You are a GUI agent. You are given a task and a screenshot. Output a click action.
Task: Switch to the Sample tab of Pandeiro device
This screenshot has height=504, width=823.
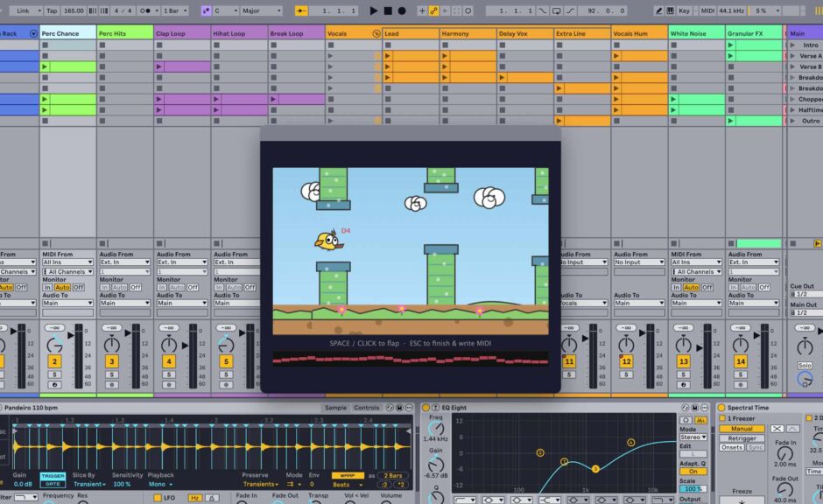tap(335, 408)
